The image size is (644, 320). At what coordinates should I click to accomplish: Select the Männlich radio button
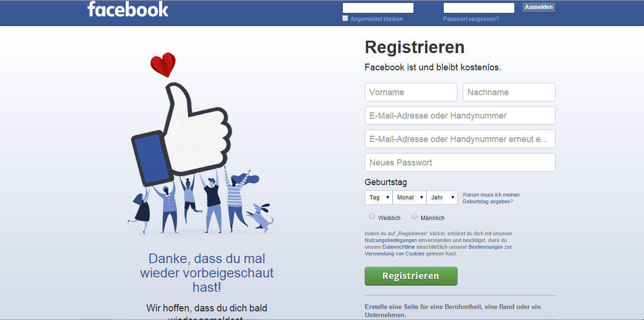(415, 217)
